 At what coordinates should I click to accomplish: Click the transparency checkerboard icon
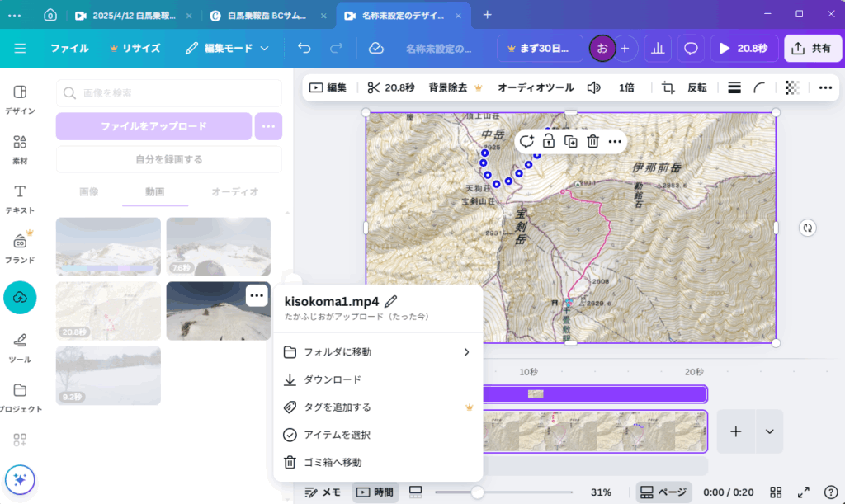pyautogui.click(x=792, y=87)
